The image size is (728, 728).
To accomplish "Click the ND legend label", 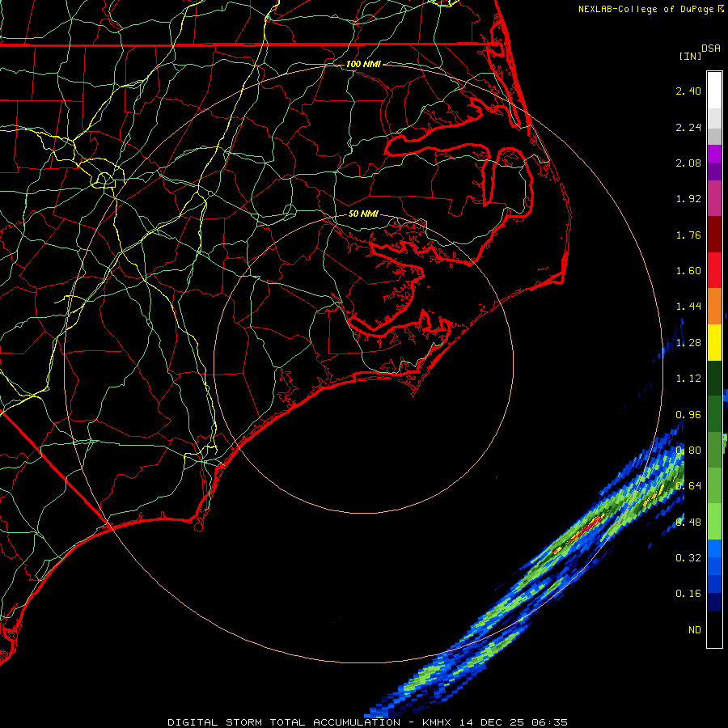I will (695, 629).
